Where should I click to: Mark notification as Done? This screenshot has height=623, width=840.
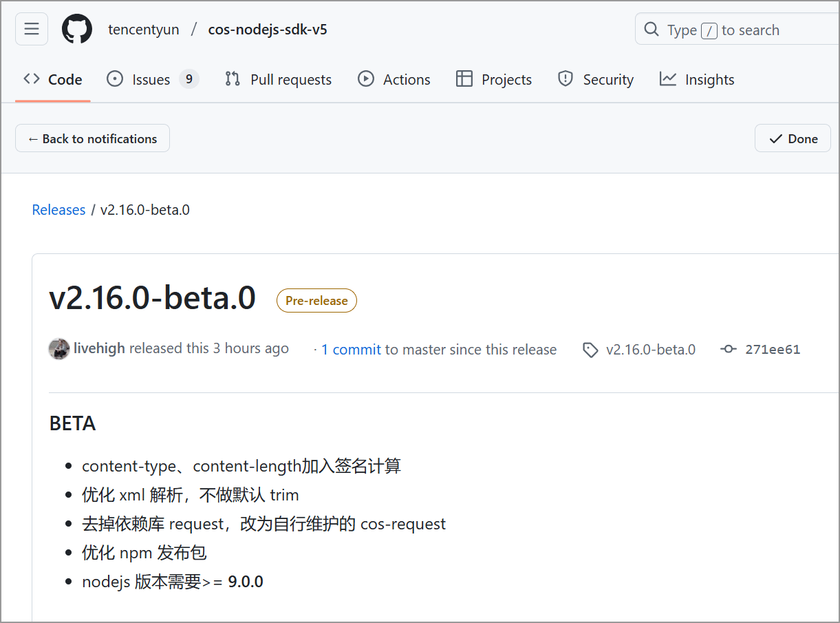[793, 138]
